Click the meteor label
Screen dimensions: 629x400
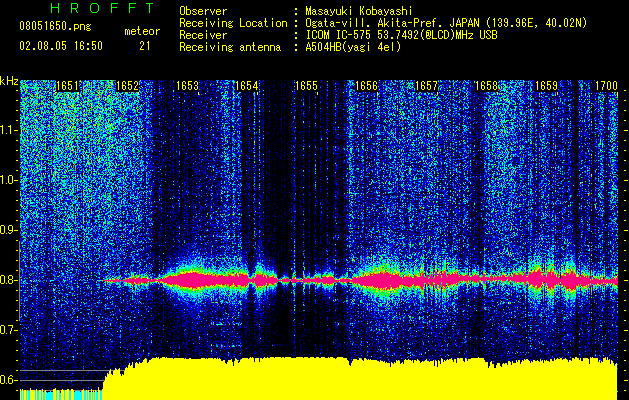pyautogui.click(x=142, y=31)
